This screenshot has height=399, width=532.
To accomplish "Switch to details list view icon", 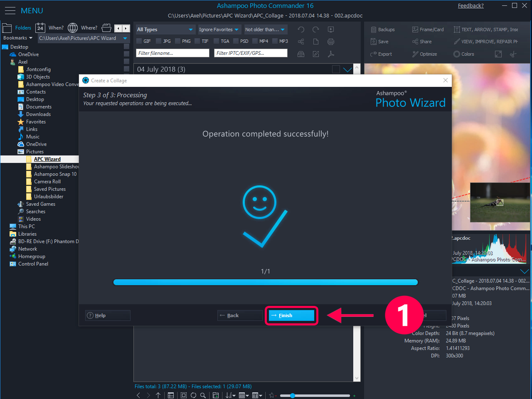I will (171, 395).
